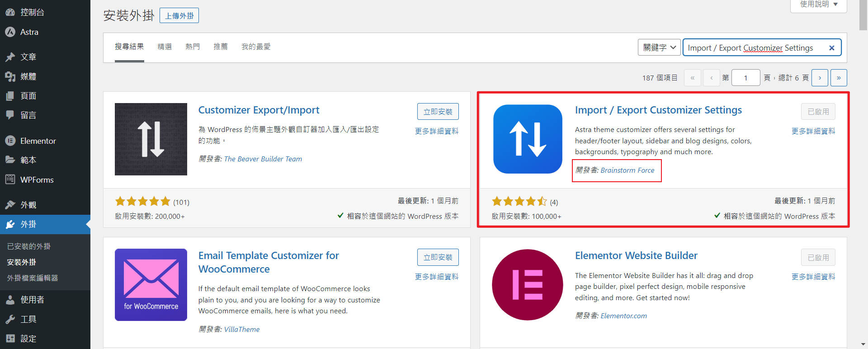Open 範本 folder icon in sidebar

tap(10, 160)
